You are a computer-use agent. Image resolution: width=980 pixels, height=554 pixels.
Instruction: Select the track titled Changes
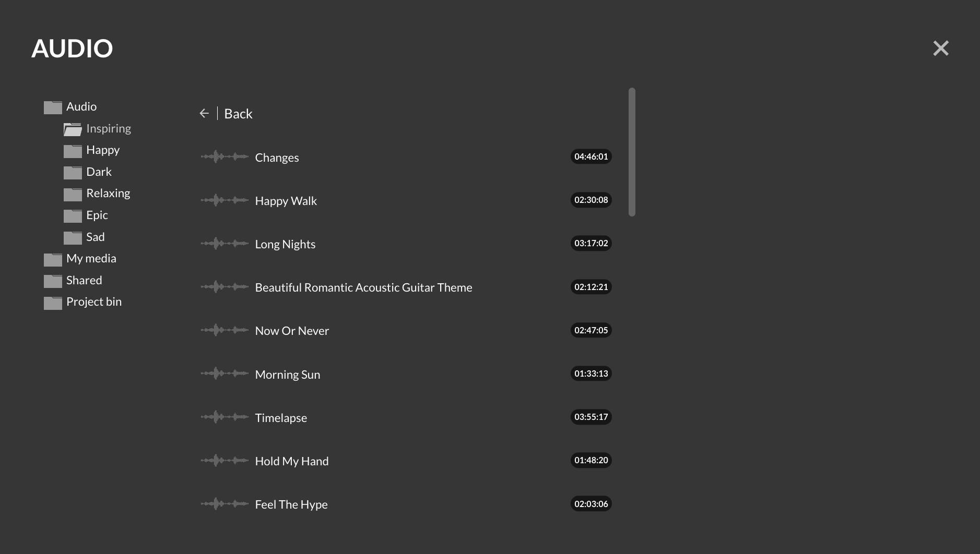277,158
